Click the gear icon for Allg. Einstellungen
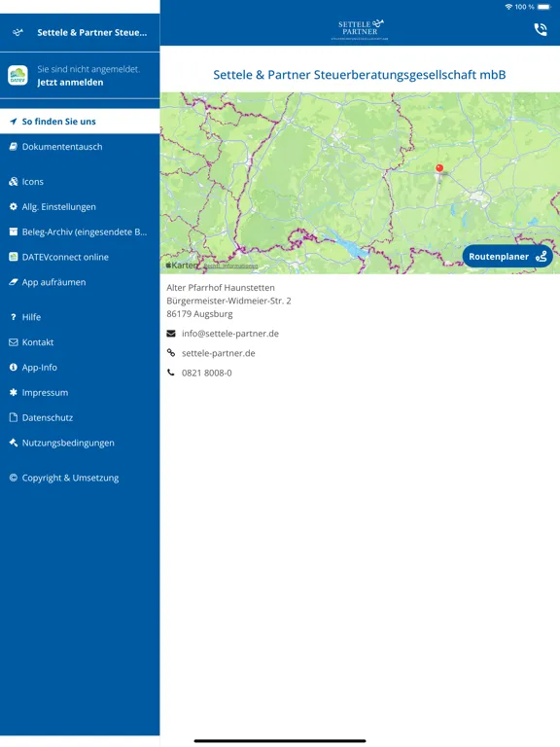The image size is (560, 747). (14, 207)
